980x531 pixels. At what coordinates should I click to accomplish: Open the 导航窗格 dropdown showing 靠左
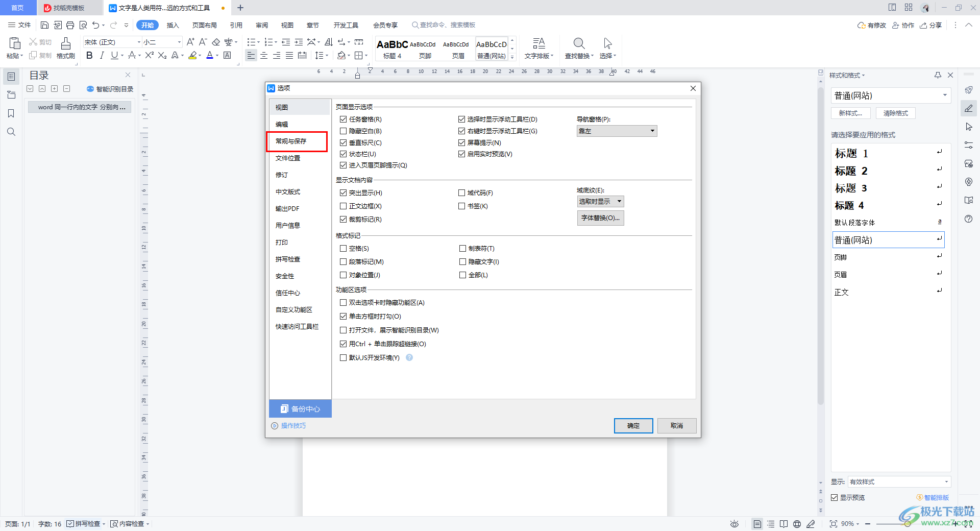pos(617,131)
